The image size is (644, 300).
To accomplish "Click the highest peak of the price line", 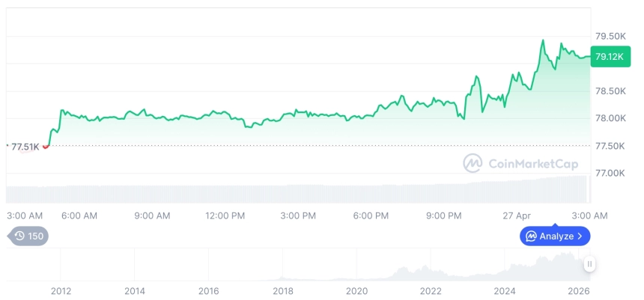I will 543,40.
